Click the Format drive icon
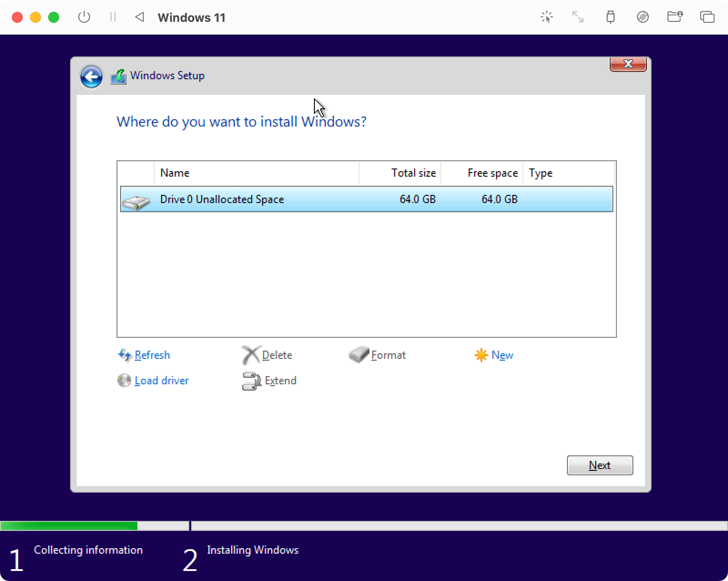Image resolution: width=728 pixels, height=581 pixels. pyautogui.click(x=359, y=355)
